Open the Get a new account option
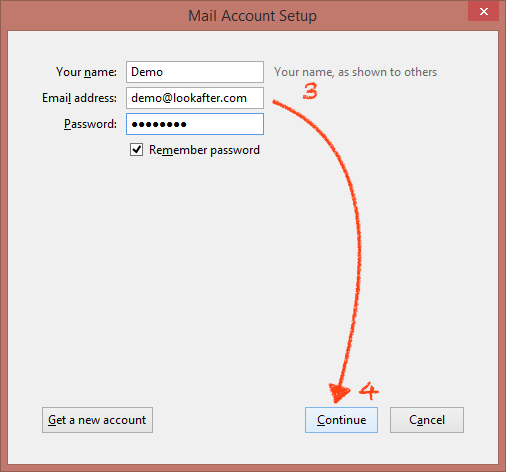Image resolution: width=506 pixels, height=472 pixels. pos(97,420)
